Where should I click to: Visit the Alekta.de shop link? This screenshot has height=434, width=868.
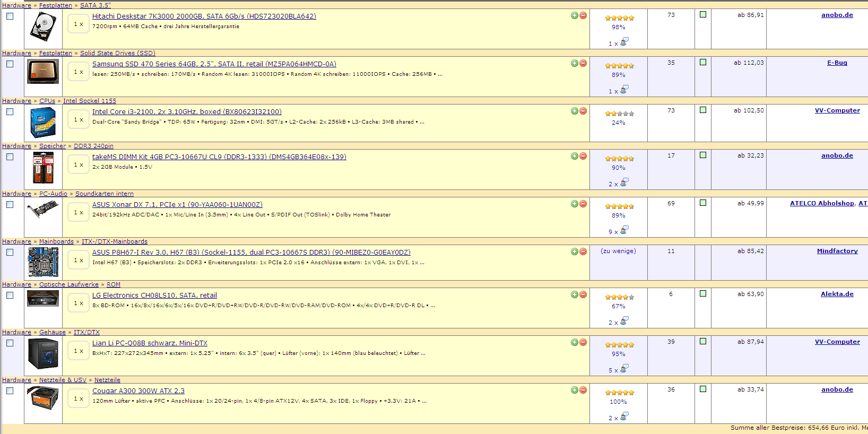pyautogui.click(x=837, y=294)
